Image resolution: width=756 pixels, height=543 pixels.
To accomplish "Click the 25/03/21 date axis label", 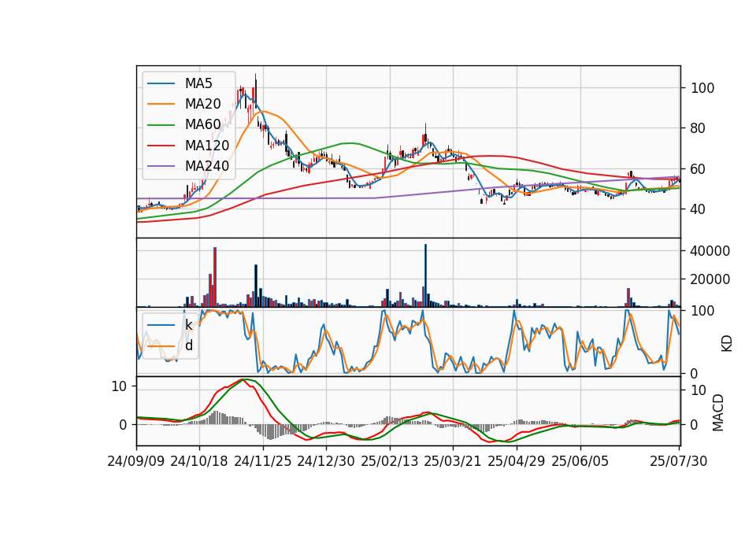I will coord(453,461).
